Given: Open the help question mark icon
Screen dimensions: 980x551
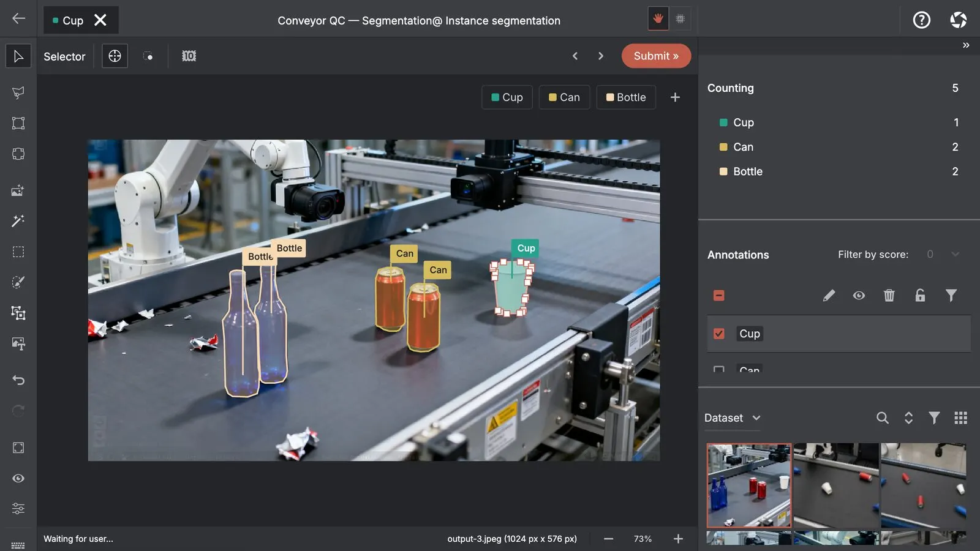Looking at the screenshot, I should (x=921, y=20).
